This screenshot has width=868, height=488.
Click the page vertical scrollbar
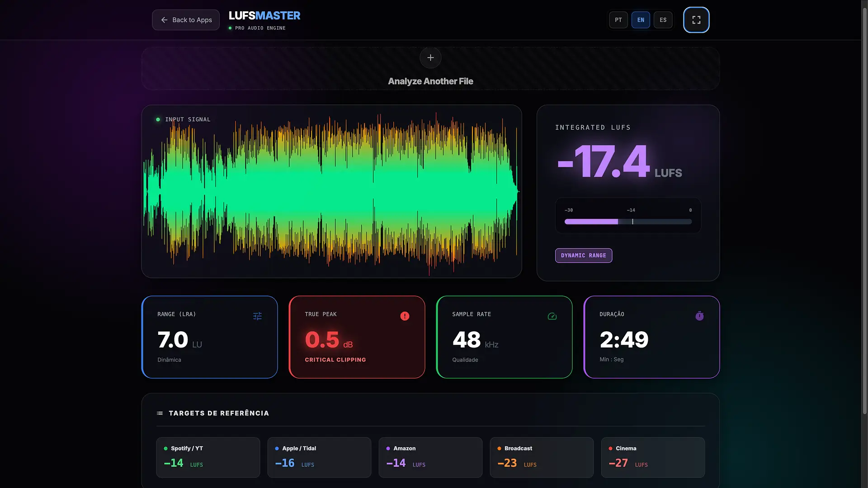point(864,212)
